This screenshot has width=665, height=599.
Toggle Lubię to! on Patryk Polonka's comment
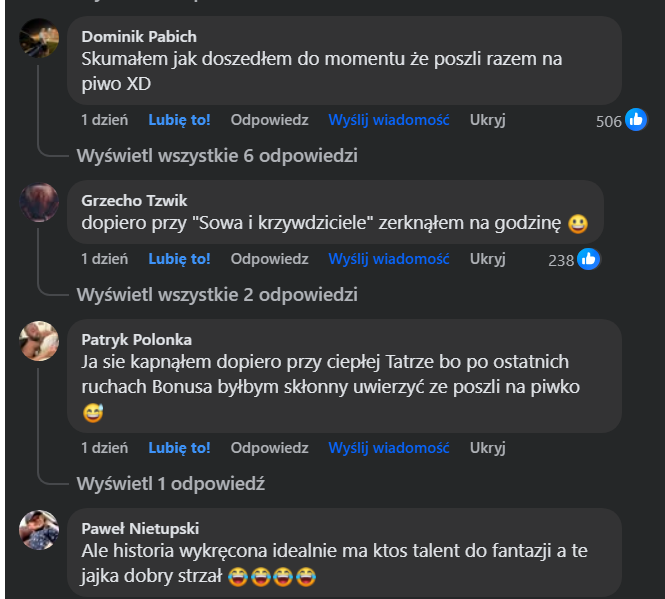pos(179,447)
